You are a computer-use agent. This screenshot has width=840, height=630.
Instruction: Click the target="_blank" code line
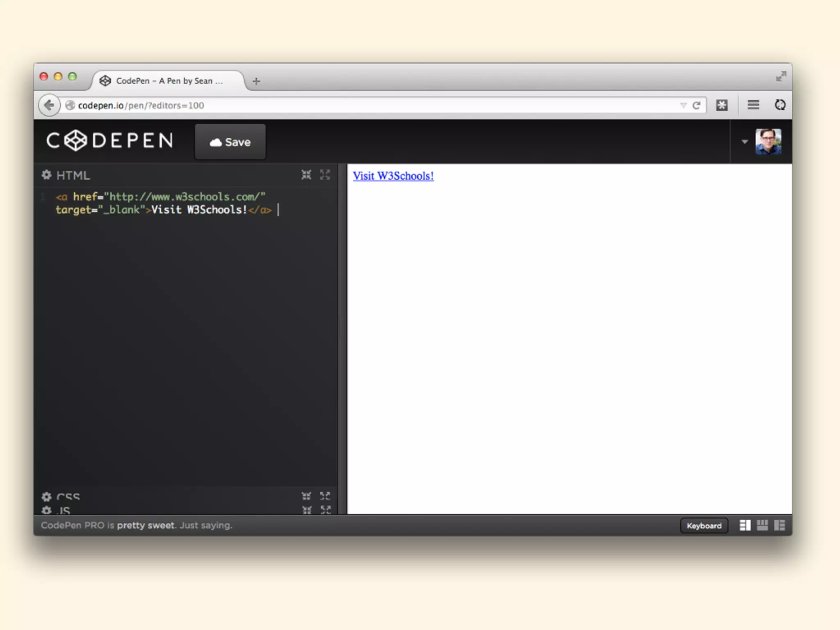click(x=164, y=210)
